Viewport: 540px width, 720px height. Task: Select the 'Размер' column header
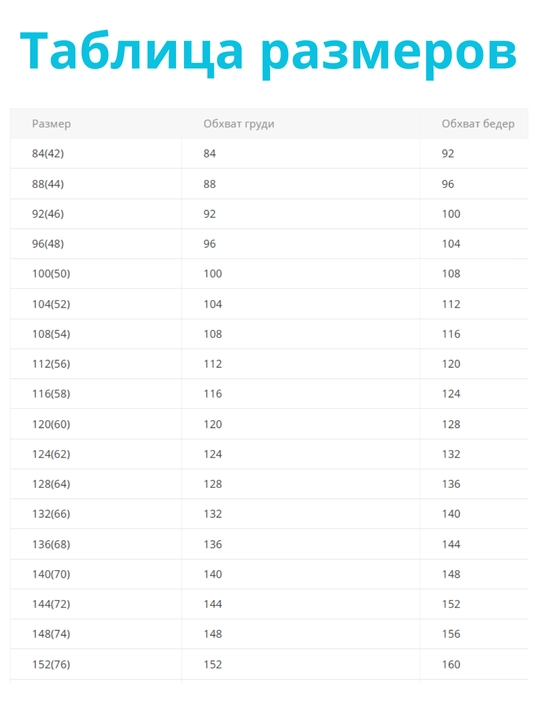point(51,124)
